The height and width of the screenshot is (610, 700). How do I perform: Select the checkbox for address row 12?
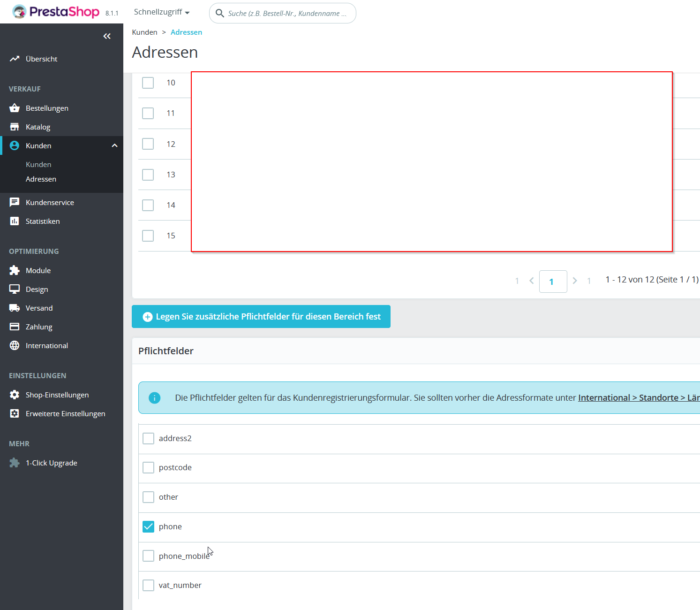coord(148,144)
